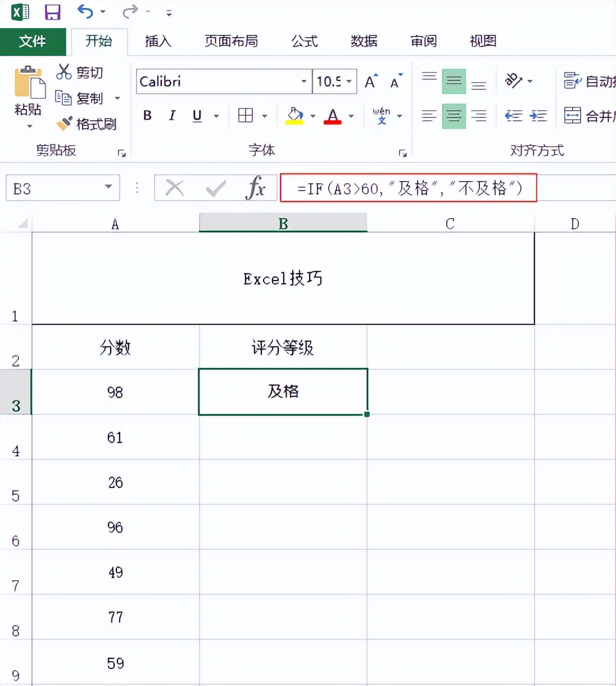Click the Undo icon
616x686 pixels.
pyautogui.click(x=85, y=12)
